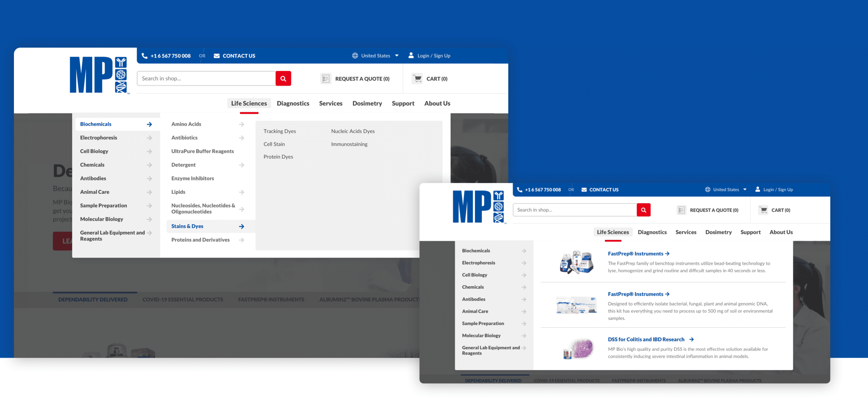Click the DSS purple tissue thumbnail
The height and width of the screenshot is (409, 868).
(579, 349)
